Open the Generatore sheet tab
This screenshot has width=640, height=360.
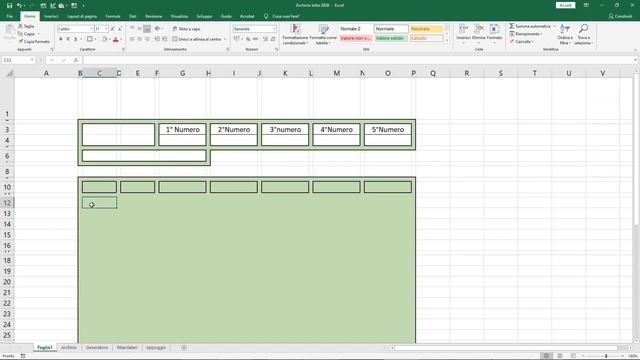click(97, 347)
